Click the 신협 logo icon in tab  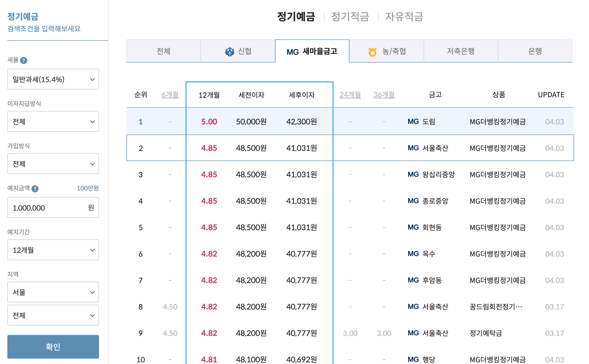230,51
